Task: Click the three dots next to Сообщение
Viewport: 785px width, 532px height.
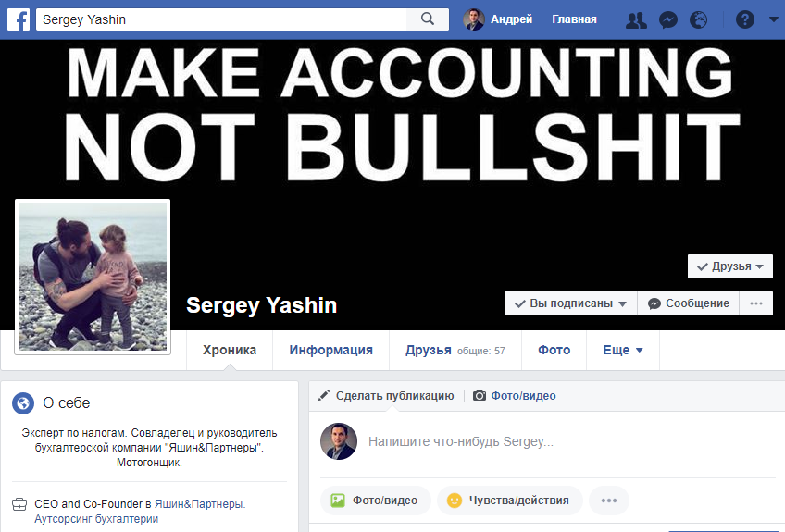Action: (x=756, y=303)
